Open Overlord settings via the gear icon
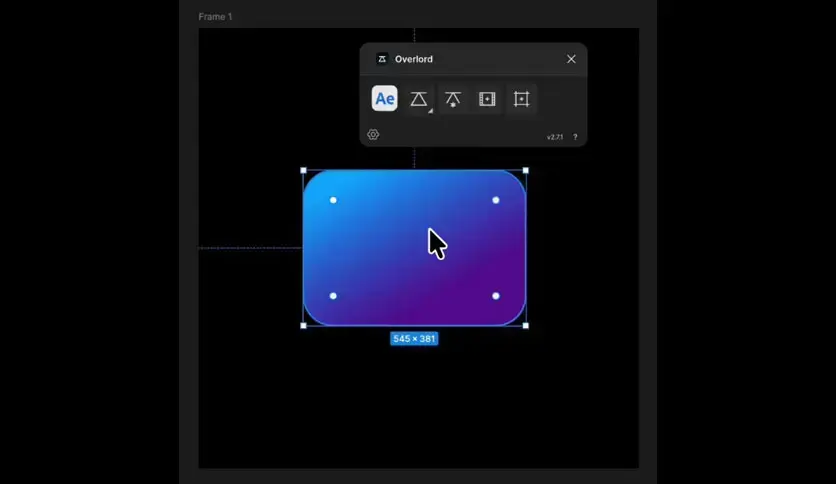Image resolution: width=836 pixels, height=484 pixels. [x=373, y=135]
